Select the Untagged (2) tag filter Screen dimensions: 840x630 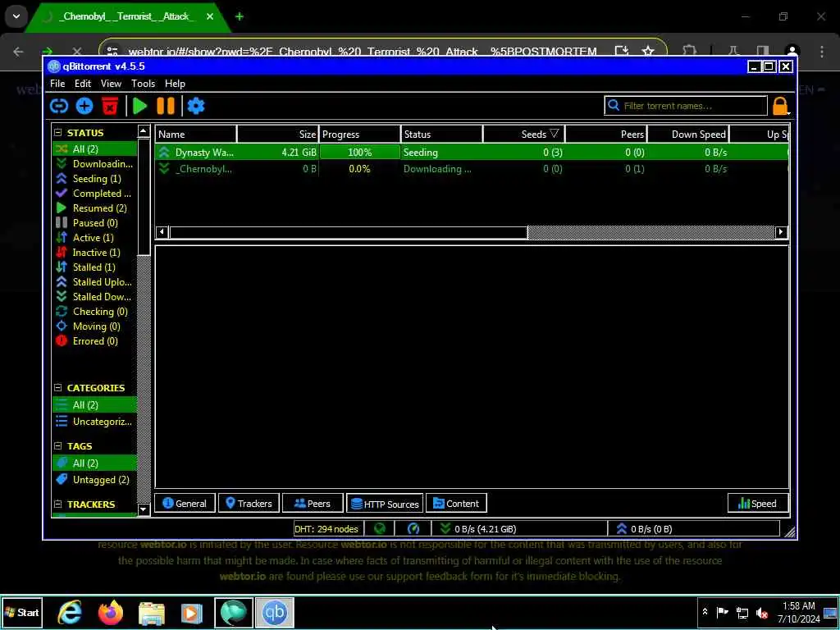pos(95,480)
